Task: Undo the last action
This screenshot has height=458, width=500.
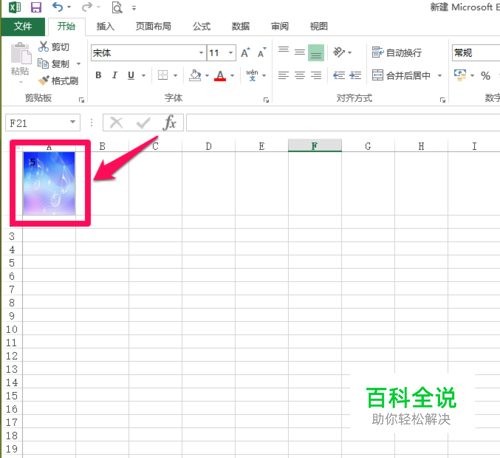Action: tap(58, 7)
